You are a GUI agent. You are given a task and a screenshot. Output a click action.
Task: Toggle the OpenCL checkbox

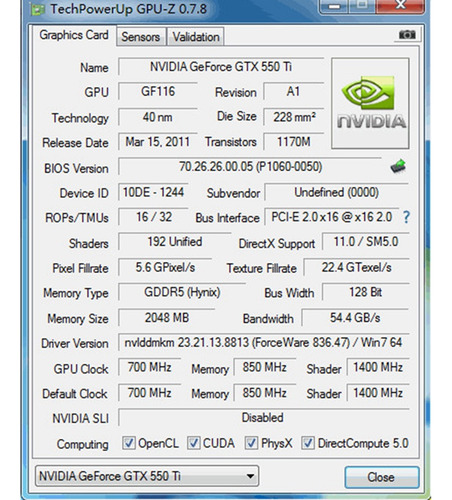(x=129, y=443)
